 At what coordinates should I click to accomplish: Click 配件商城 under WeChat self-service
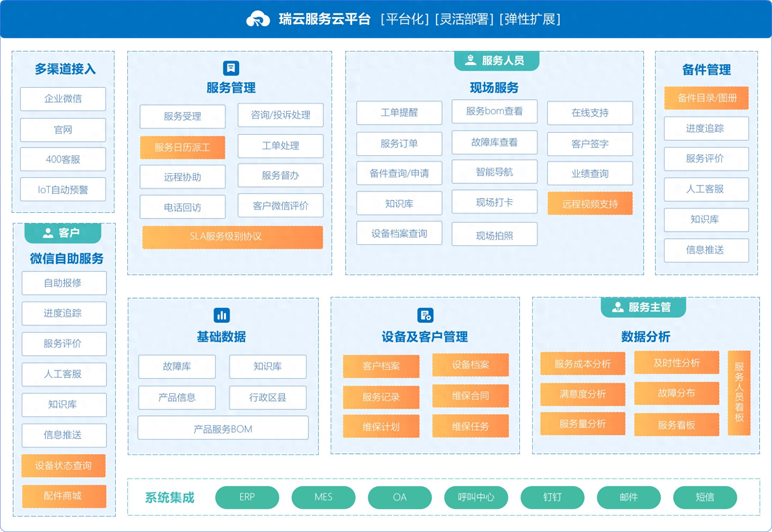[64, 496]
